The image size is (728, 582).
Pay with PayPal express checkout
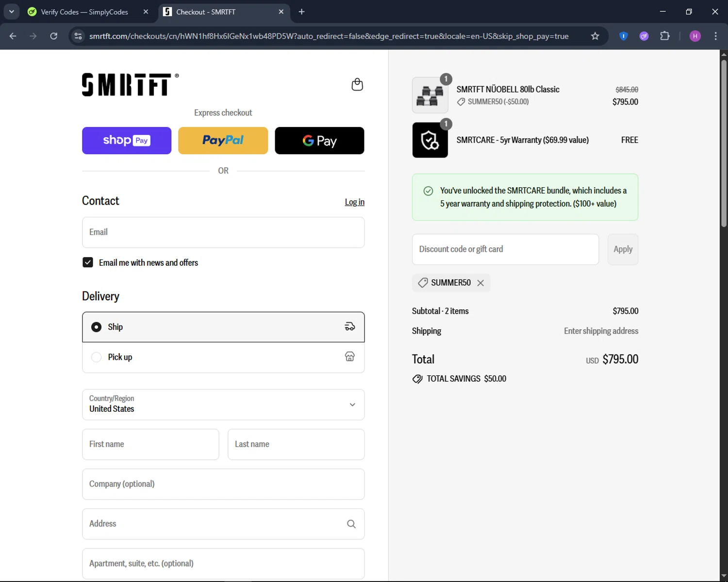(x=223, y=141)
